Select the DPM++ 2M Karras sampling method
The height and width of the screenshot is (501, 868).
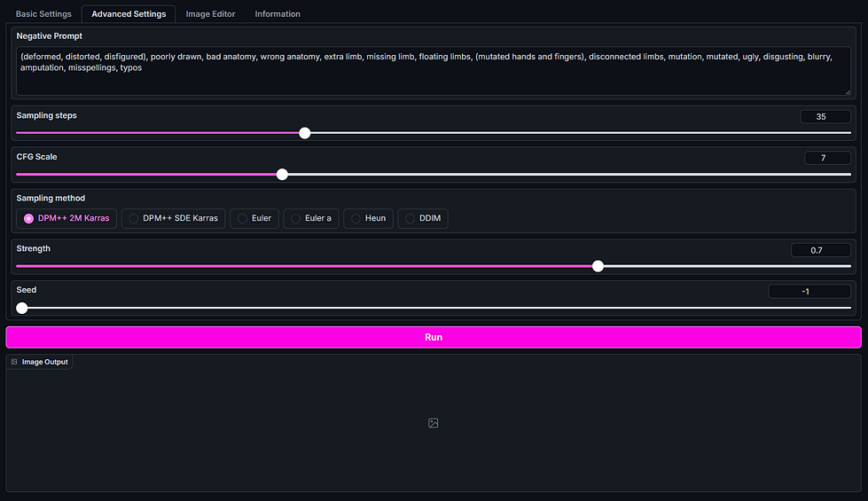(x=66, y=218)
